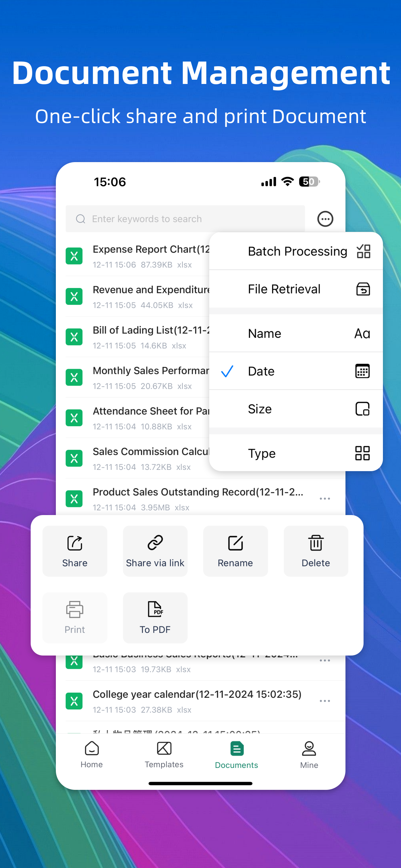Image resolution: width=401 pixels, height=868 pixels.
Task: Open Bill of Lading List file icon
Action: pyautogui.click(x=74, y=337)
